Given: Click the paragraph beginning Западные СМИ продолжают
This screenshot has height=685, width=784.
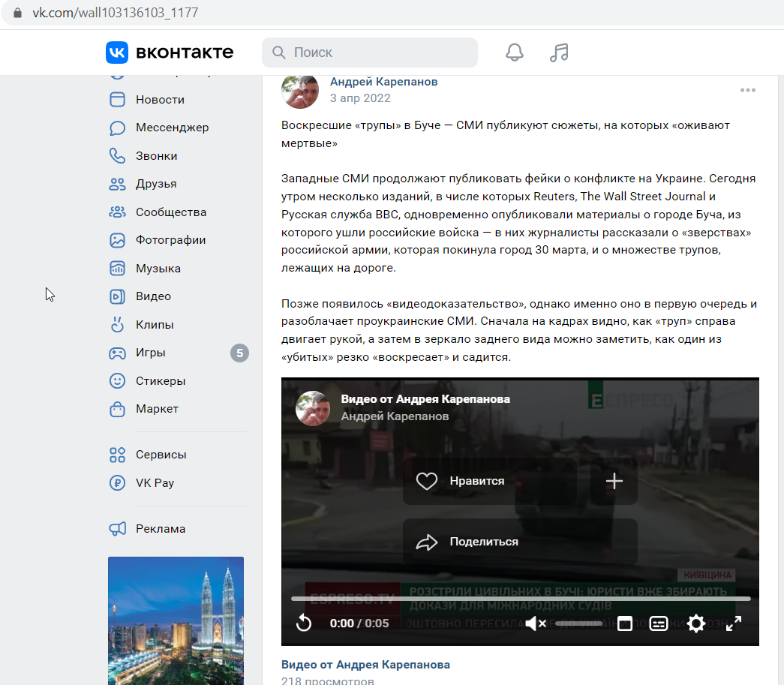Looking at the screenshot, I should click(x=518, y=223).
